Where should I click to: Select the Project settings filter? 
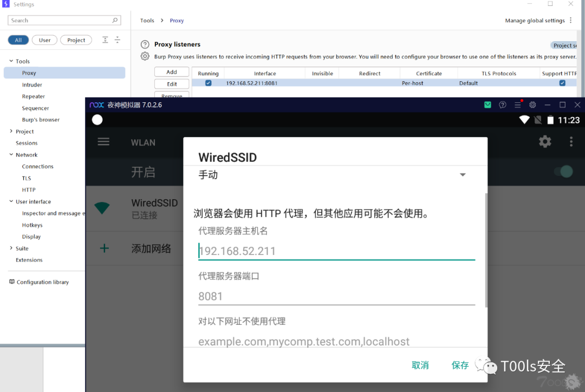[76, 40]
